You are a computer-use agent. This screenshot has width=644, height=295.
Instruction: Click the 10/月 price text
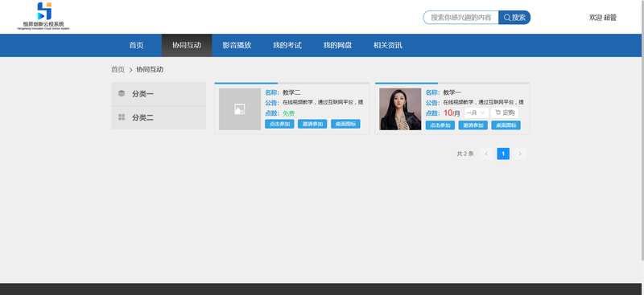coord(452,113)
